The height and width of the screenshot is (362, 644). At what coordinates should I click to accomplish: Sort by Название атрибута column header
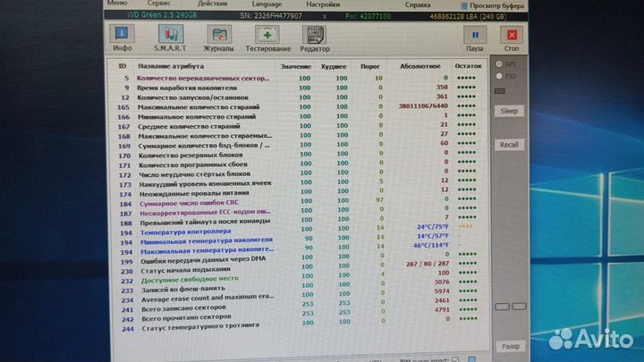point(171,67)
